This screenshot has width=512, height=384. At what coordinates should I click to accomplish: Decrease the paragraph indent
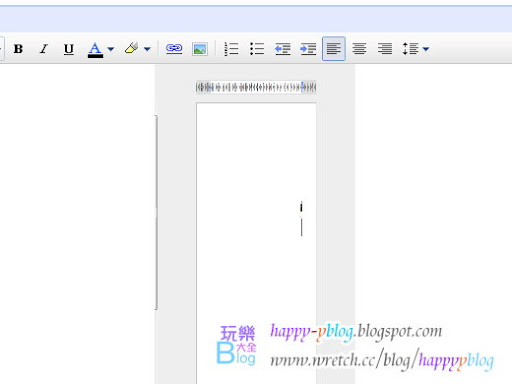click(282, 49)
